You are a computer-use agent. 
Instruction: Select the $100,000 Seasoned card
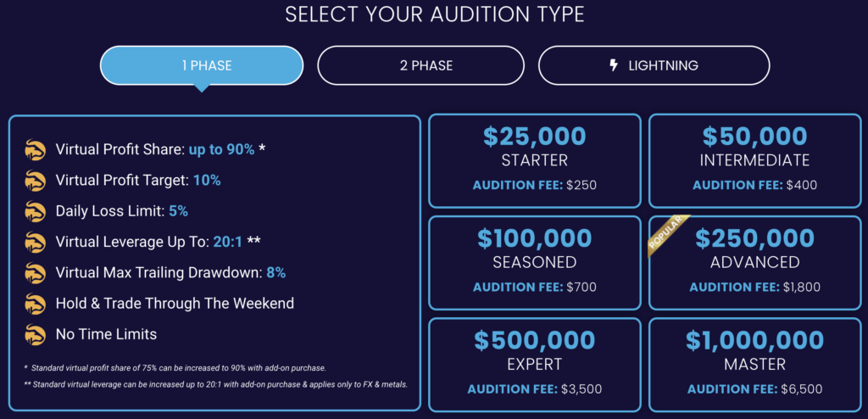tap(535, 263)
